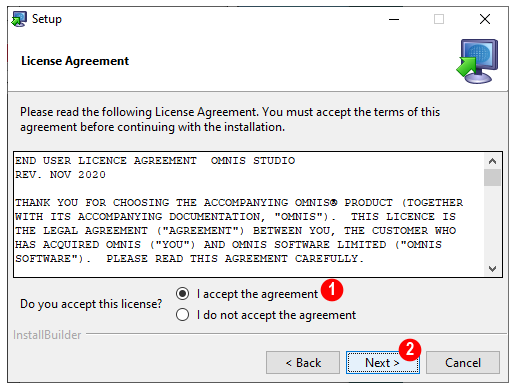This screenshot has height=389, width=515.
Task: Minimize the Setup window
Action: coord(394,19)
